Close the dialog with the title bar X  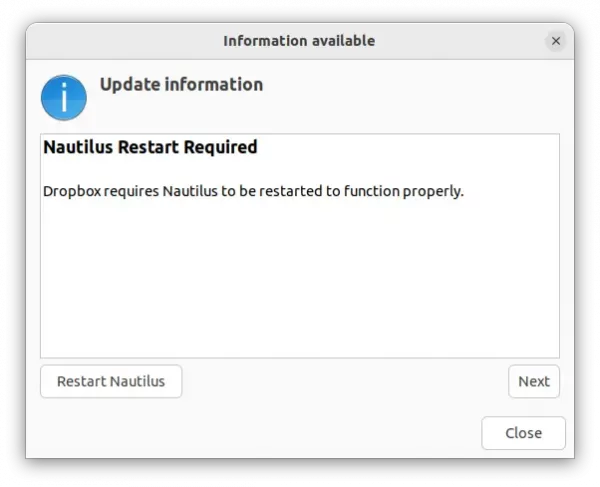[556, 41]
